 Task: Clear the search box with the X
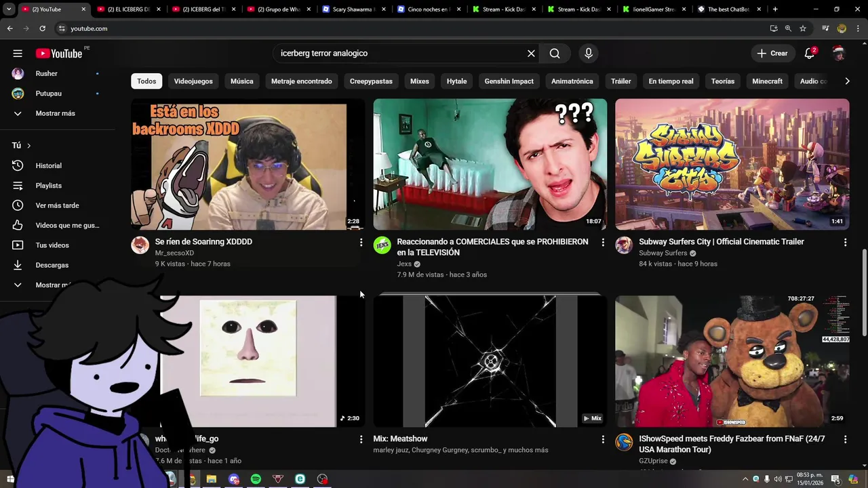click(x=531, y=54)
